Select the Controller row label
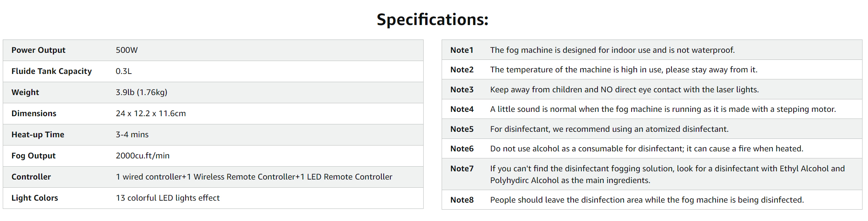Viewport: 868px width, 221px height. click(x=31, y=177)
